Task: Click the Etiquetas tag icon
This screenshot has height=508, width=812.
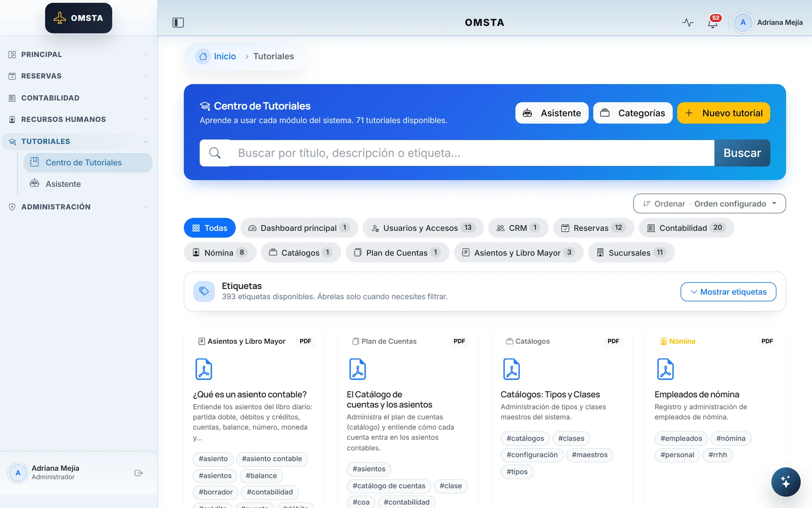Action: 204,291
